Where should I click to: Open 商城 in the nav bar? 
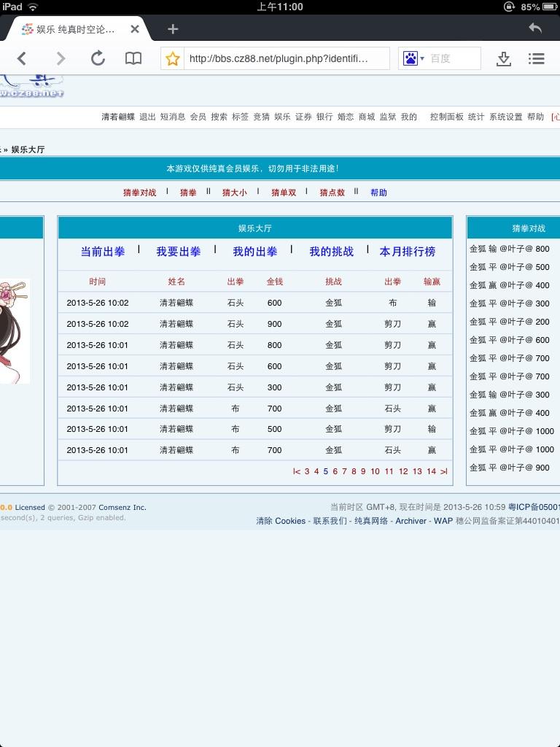(x=367, y=117)
